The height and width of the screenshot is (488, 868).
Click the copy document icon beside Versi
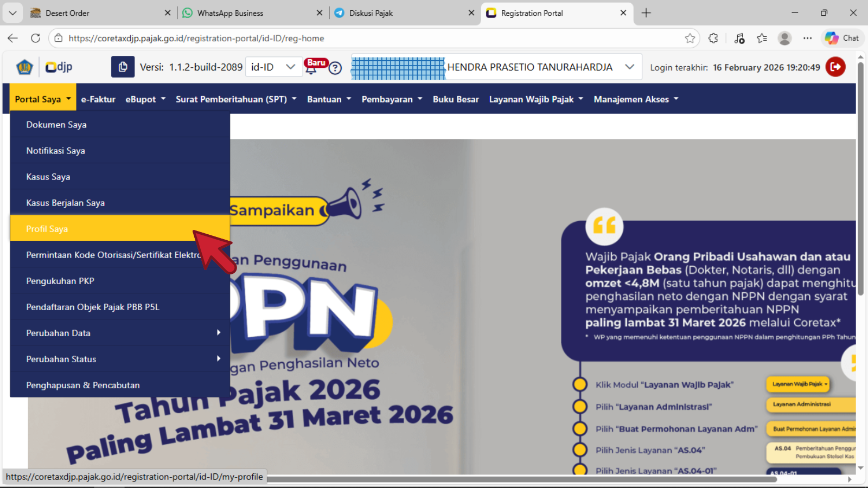click(123, 67)
